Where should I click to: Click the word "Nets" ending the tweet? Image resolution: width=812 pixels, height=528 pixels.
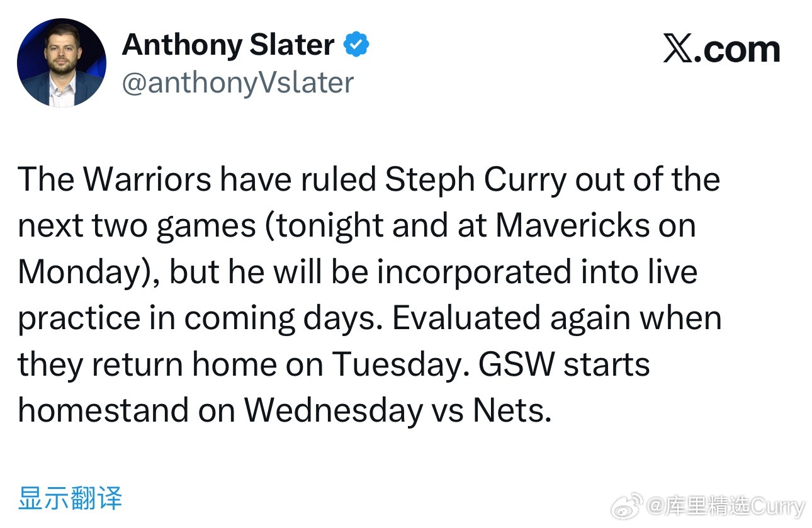tap(512, 410)
